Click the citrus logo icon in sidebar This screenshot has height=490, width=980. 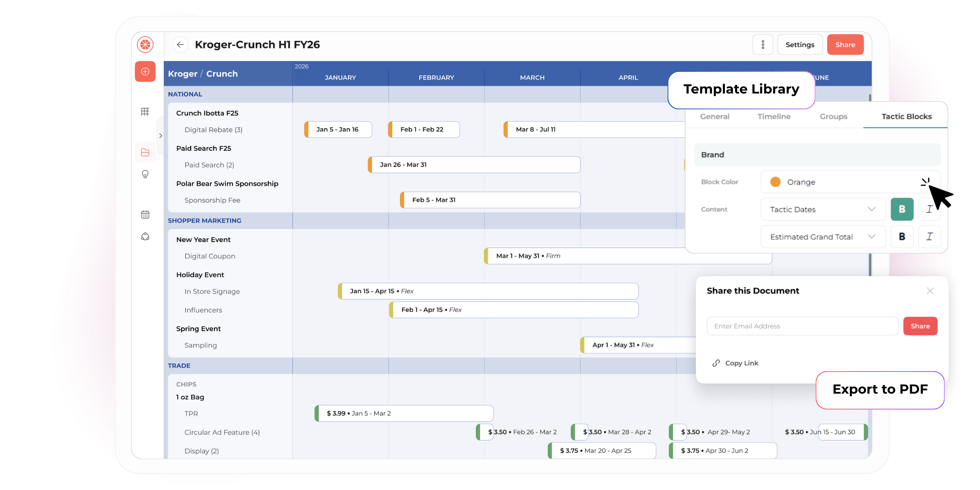tap(145, 44)
